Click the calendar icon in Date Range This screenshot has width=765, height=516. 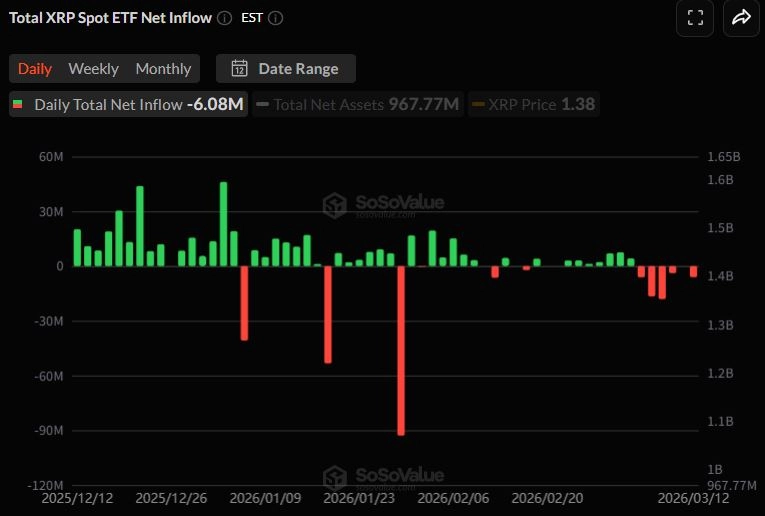point(240,69)
